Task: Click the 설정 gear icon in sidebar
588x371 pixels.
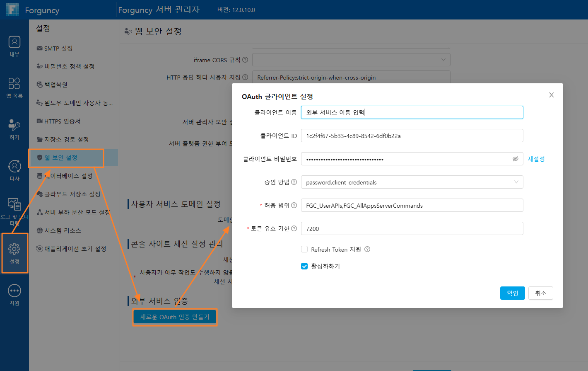Action: [14, 249]
